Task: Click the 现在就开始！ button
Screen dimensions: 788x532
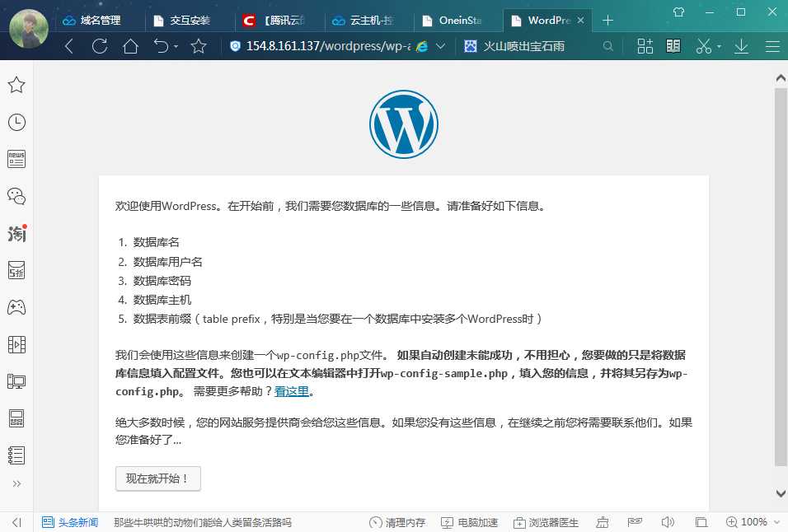Action: pos(158,478)
